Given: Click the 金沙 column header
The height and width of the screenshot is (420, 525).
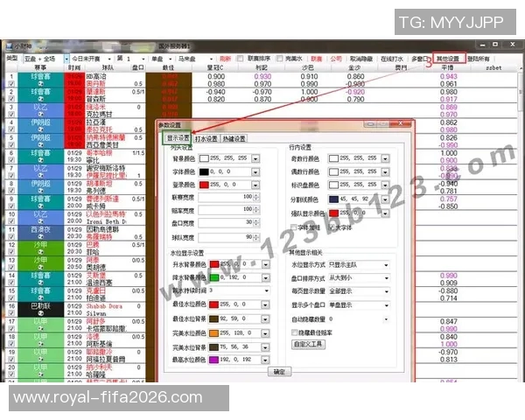Looking at the screenshot, I should click(x=354, y=67).
